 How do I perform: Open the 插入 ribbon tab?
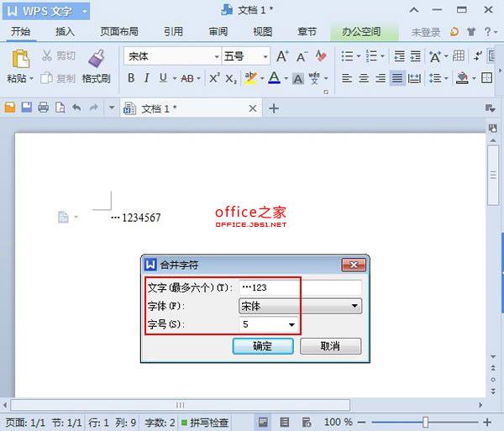coord(65,32)
